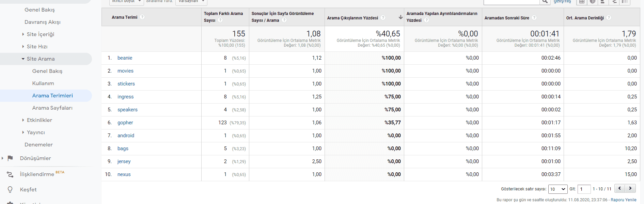The width and height of the screenshot is (644, 204).
Task: Go to next page of results
Action: click(630, 188)
